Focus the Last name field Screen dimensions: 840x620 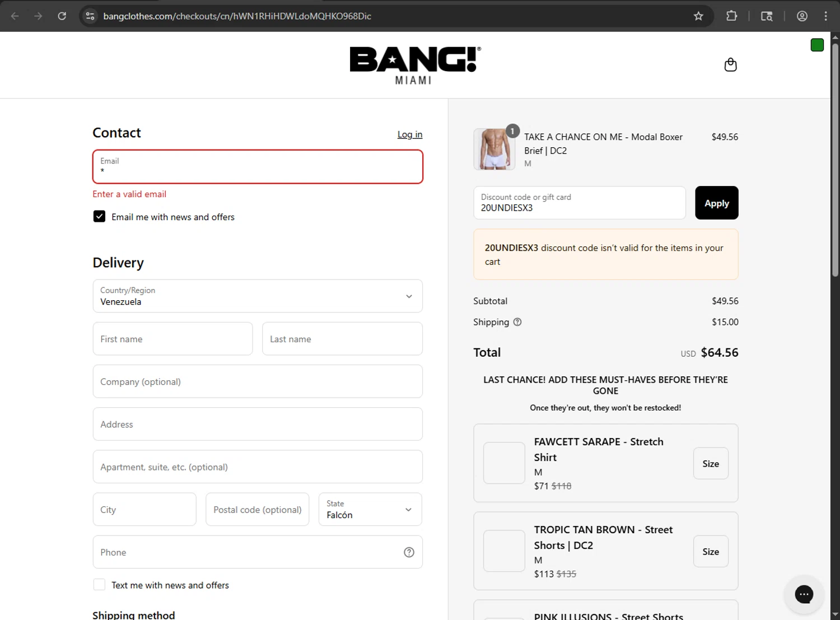click(x=342, y=339)
